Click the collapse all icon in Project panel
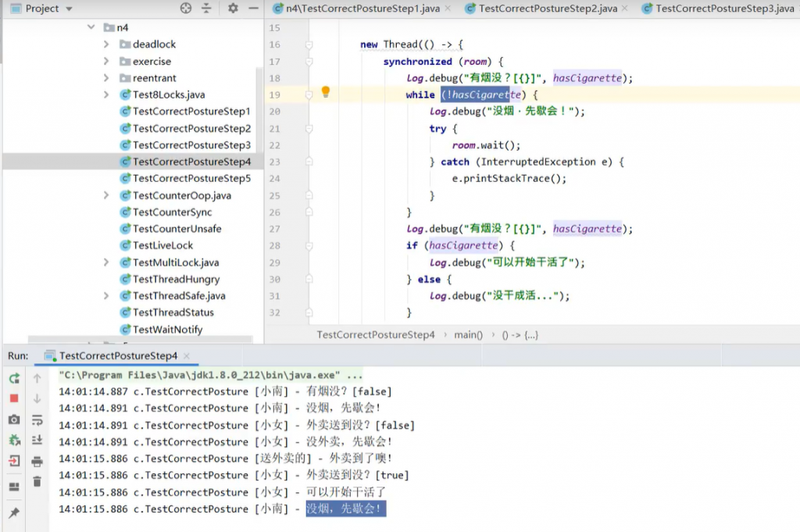This screenshot has width=800, height=532. [206, 9]
